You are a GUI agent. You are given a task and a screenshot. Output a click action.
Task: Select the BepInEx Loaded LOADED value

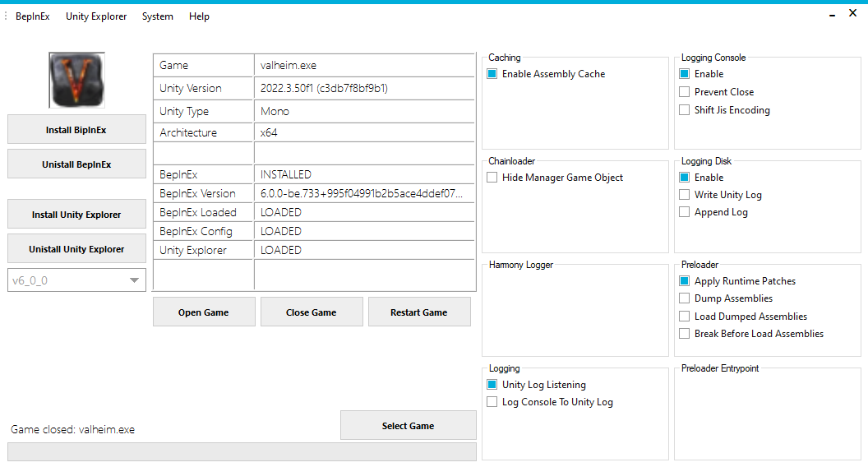click(364, 212)
